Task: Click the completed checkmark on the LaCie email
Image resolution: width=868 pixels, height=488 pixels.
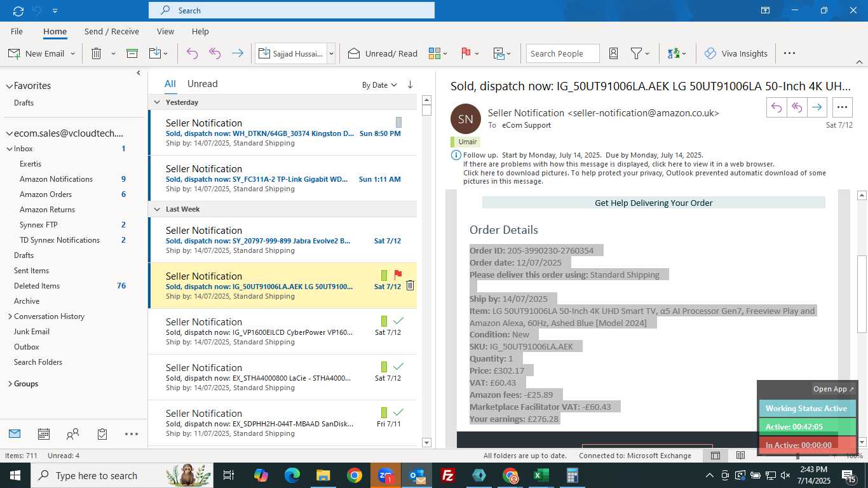Action: 398,367
